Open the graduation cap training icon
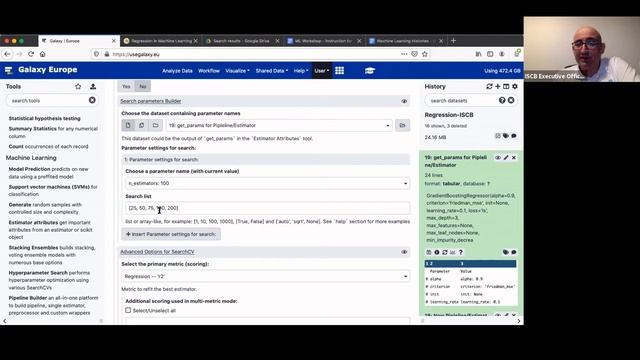640x360 pixels. click(x=370, y=71)
